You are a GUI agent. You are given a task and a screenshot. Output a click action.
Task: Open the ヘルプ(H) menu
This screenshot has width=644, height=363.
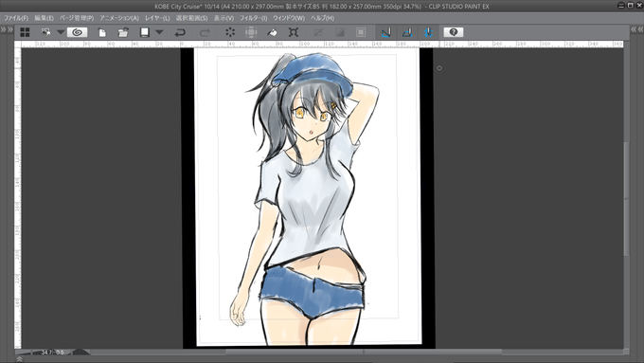coord(322,18)
